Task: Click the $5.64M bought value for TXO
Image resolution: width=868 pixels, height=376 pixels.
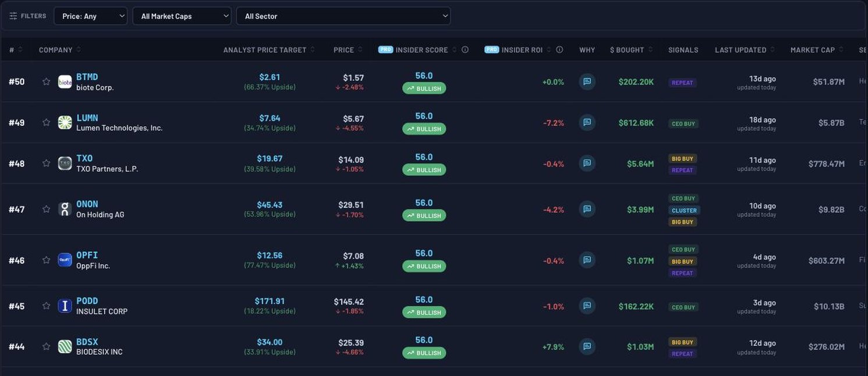Action: coord(640,164)
